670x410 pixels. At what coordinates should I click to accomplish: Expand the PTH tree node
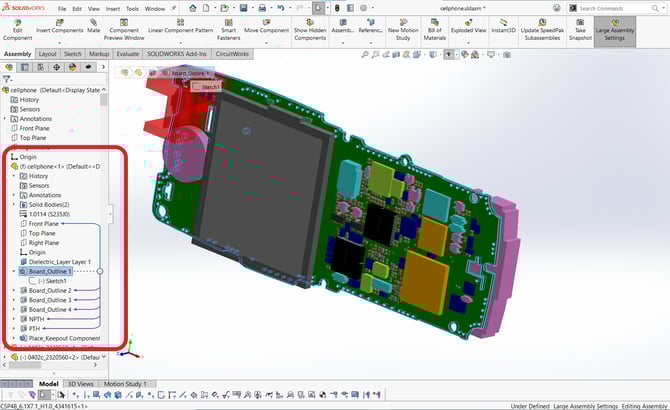coord(14,328)
